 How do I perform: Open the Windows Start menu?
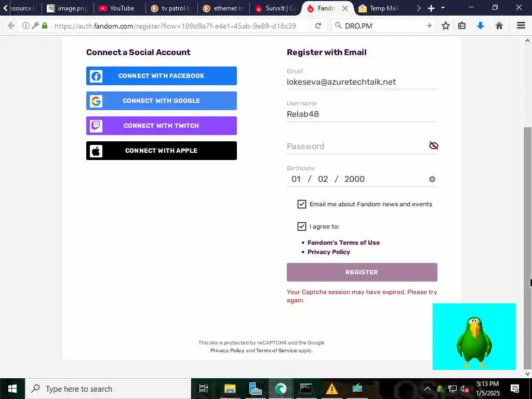12,389
